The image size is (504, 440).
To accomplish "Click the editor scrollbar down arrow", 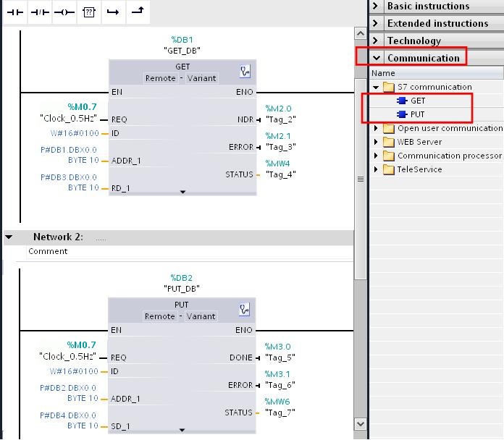I will click(x=361, y=424).
